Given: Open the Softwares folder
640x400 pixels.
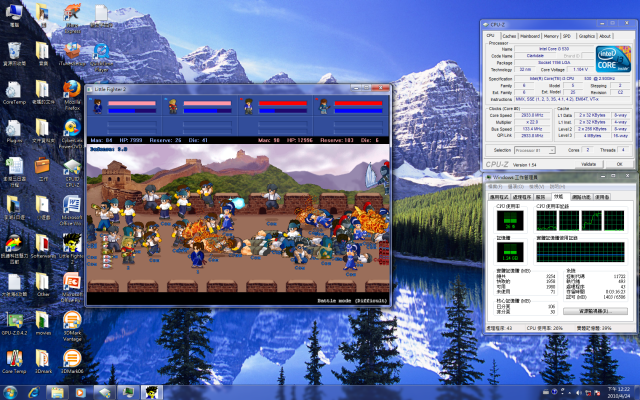Looking at the screenshot, I should coord(43,246).
